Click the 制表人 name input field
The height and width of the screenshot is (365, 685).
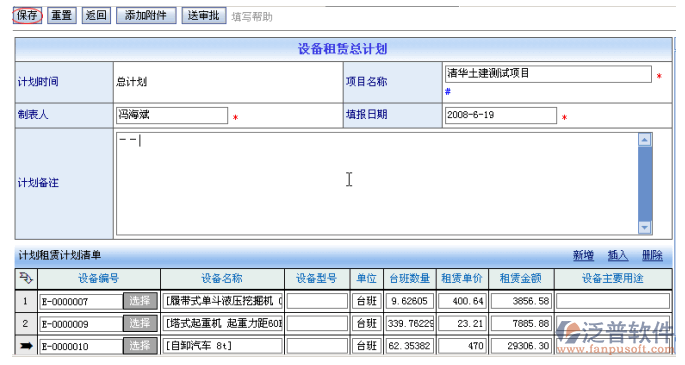click(172, 115)
